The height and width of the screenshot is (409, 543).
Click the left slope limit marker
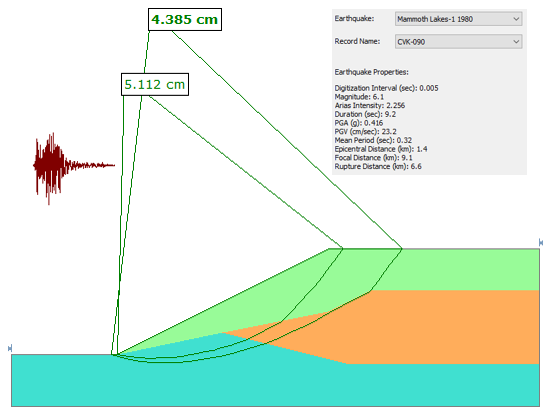(x=10, y=348)
